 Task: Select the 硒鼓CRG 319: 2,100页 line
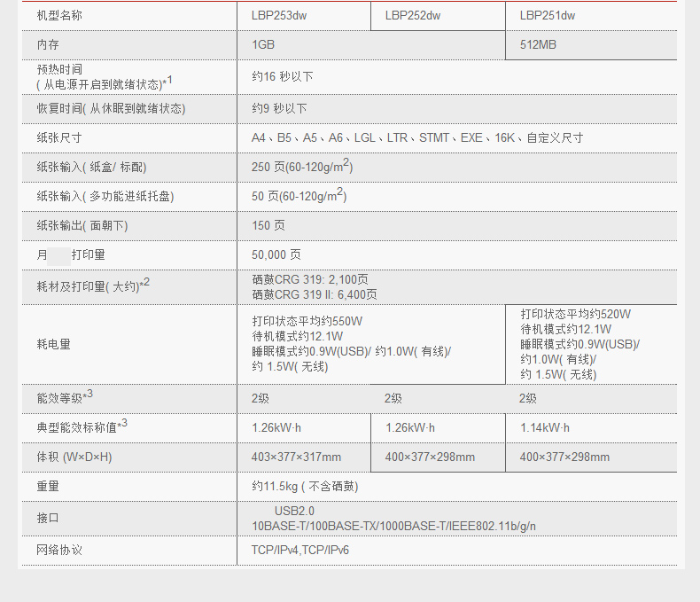coord(310,279)
